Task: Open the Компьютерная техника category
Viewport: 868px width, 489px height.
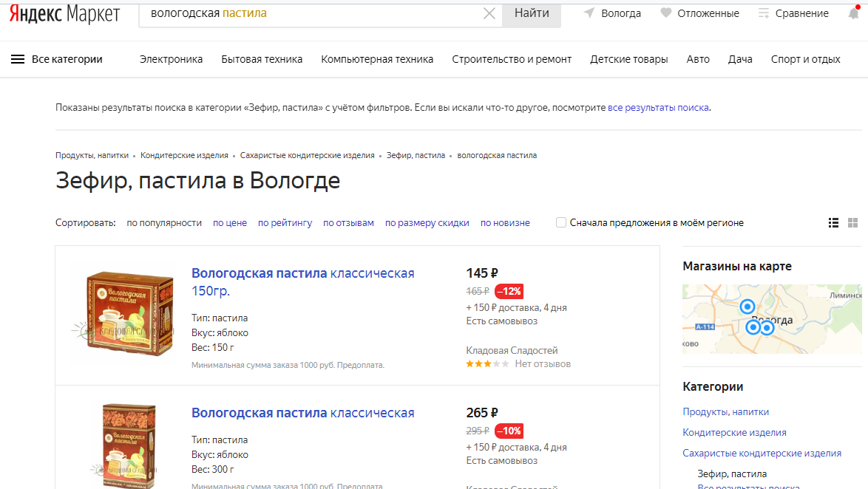Action: [x=377, y=59]
